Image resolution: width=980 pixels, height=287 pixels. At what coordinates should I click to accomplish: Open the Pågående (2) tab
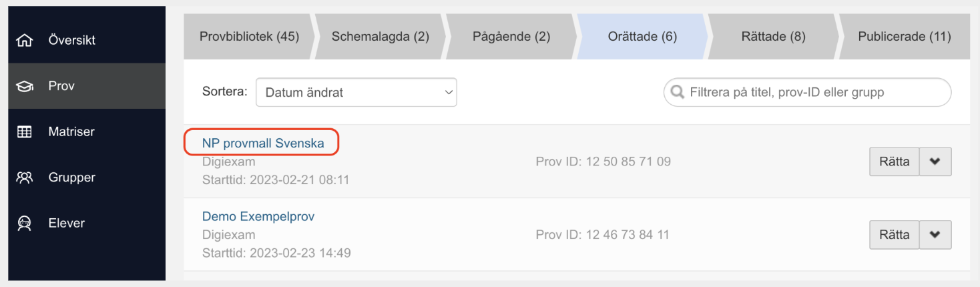[511, 36]
